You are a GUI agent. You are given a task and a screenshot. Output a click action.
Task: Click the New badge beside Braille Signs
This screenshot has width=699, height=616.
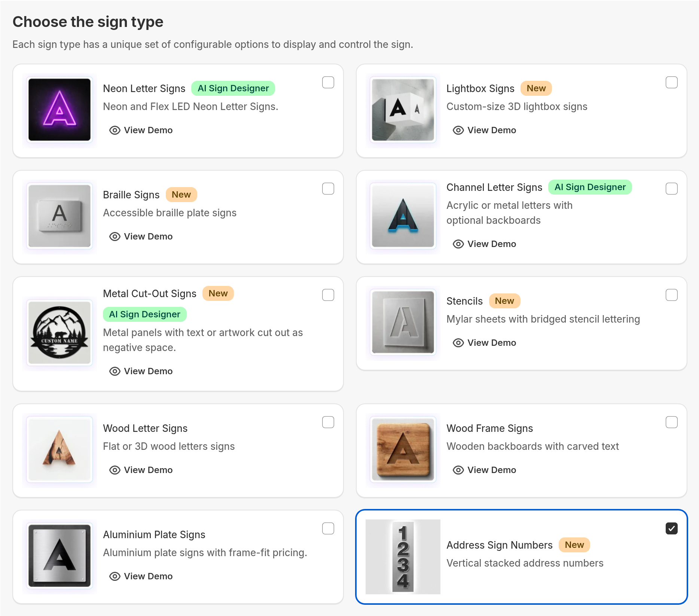click(181, 195)
